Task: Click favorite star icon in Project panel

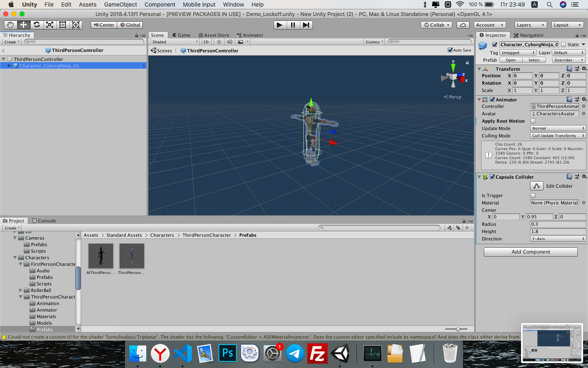Action: (467, 228)
